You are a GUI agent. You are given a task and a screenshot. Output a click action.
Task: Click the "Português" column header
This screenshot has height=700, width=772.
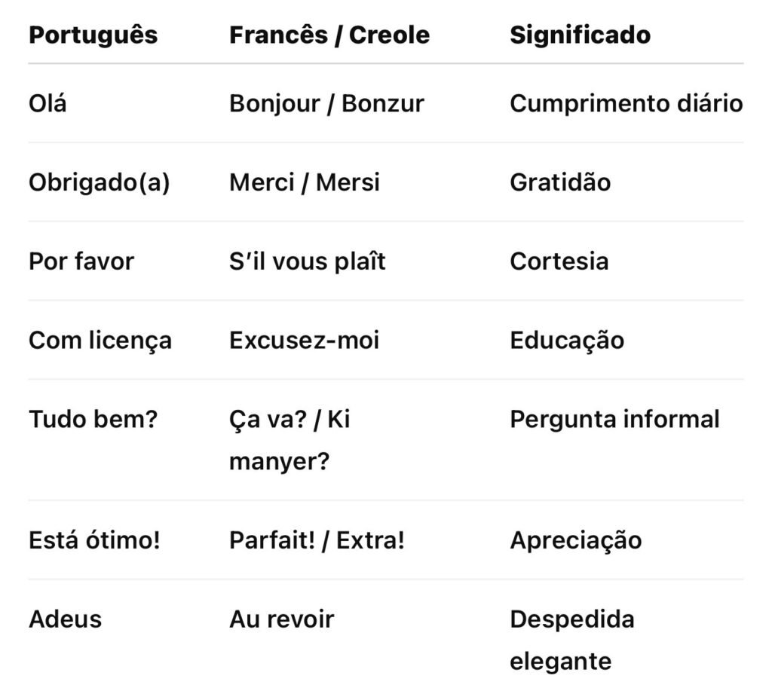93,35
